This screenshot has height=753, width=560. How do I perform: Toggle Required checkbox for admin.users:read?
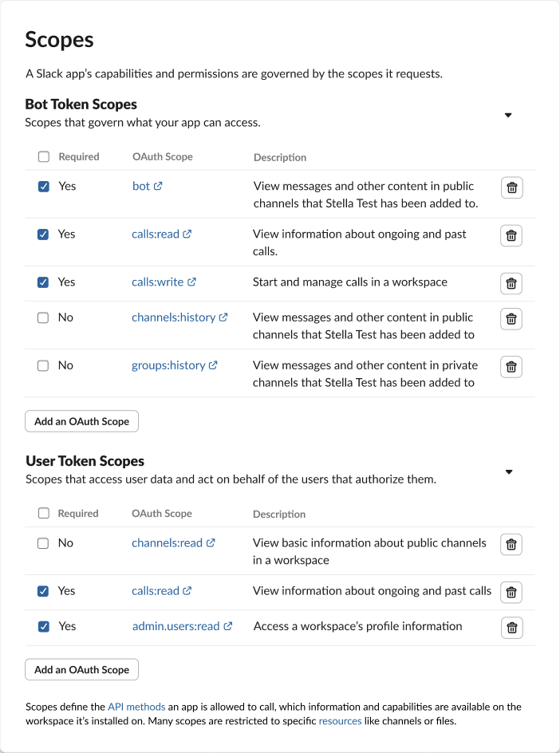44,626
